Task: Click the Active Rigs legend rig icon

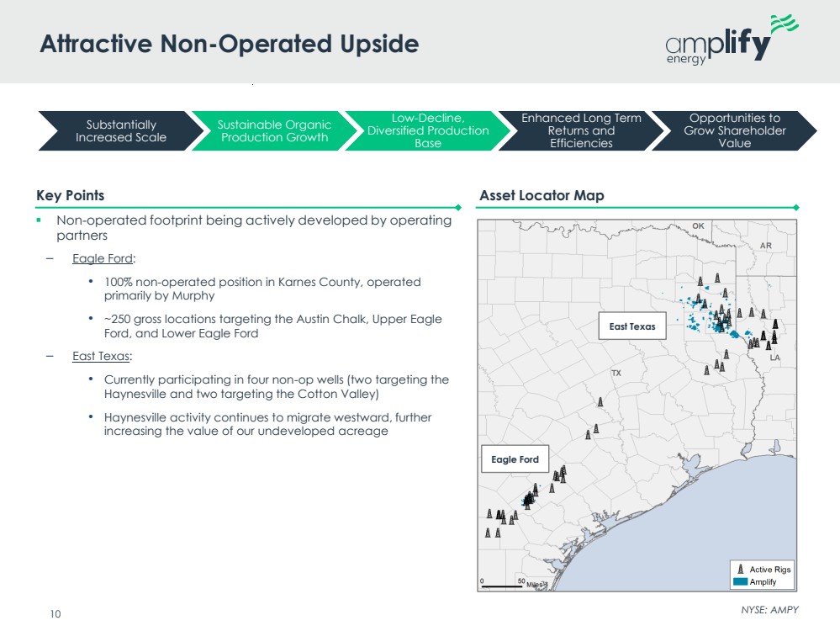Action: tap(740, 570)
